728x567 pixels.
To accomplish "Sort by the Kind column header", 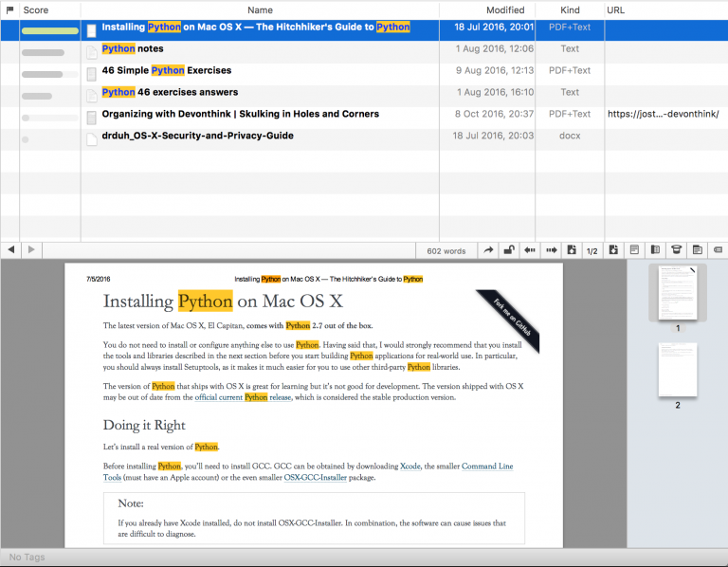I will tap(570, 10).
